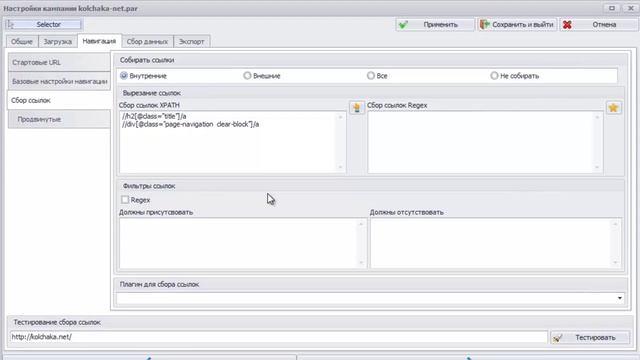
Task: Maximize the settings window
Action: (612, 8)
